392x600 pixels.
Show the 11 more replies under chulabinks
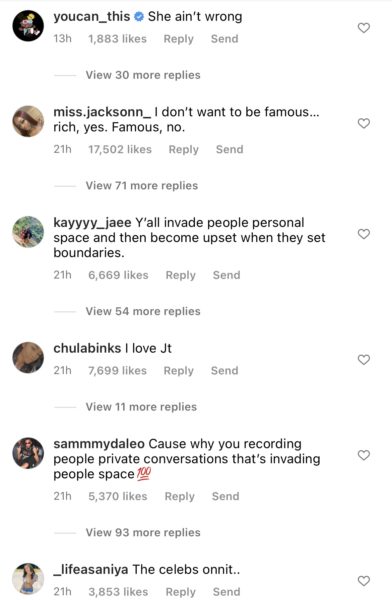click(141, 407)
